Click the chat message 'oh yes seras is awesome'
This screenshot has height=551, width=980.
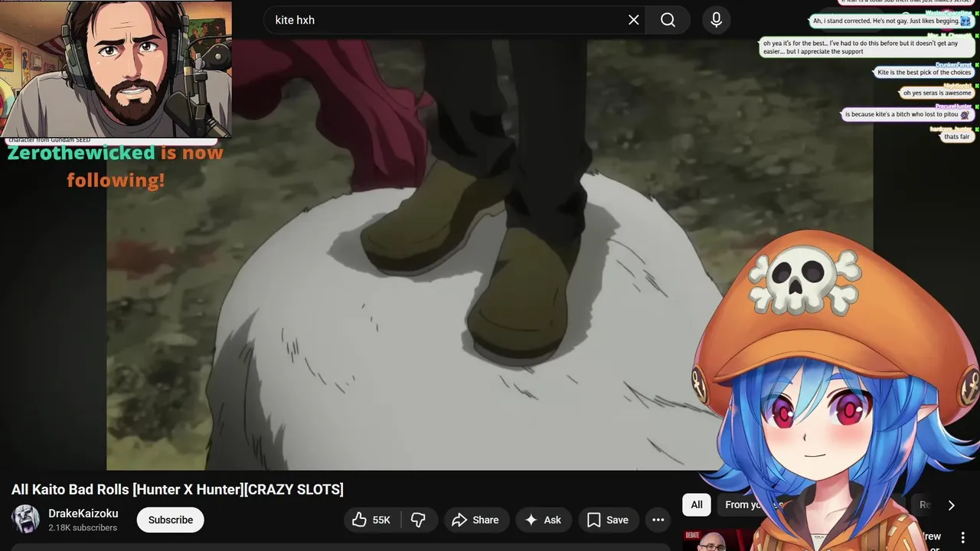(937, 93)
